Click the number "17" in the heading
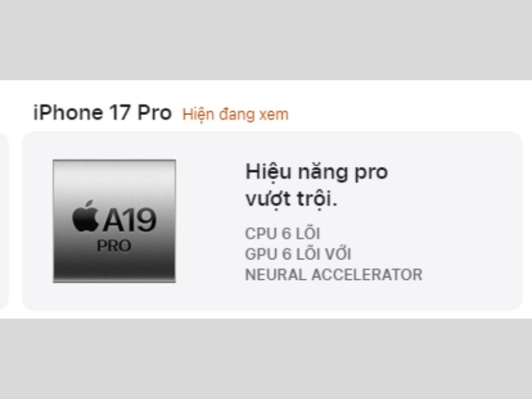 pos(120,112)
